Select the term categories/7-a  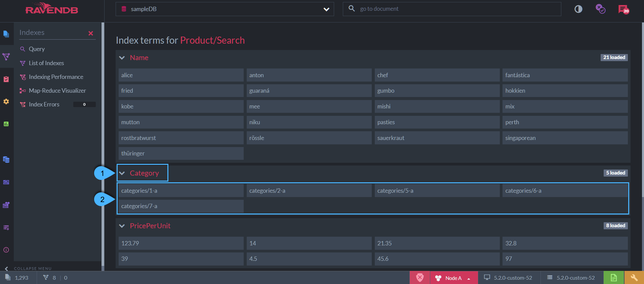click(x=181, y=206)
